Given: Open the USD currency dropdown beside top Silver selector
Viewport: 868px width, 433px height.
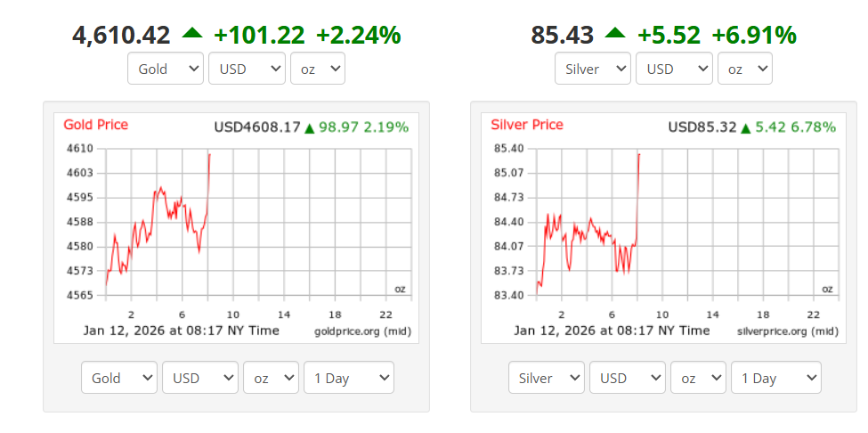Looking at the screenshot, I should click(x=674, y=69).
